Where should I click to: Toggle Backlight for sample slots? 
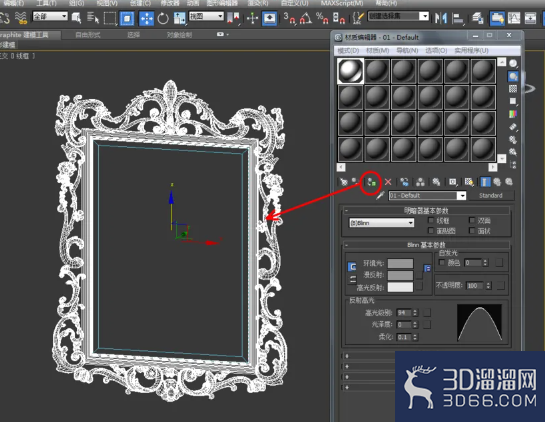(513, 76)
